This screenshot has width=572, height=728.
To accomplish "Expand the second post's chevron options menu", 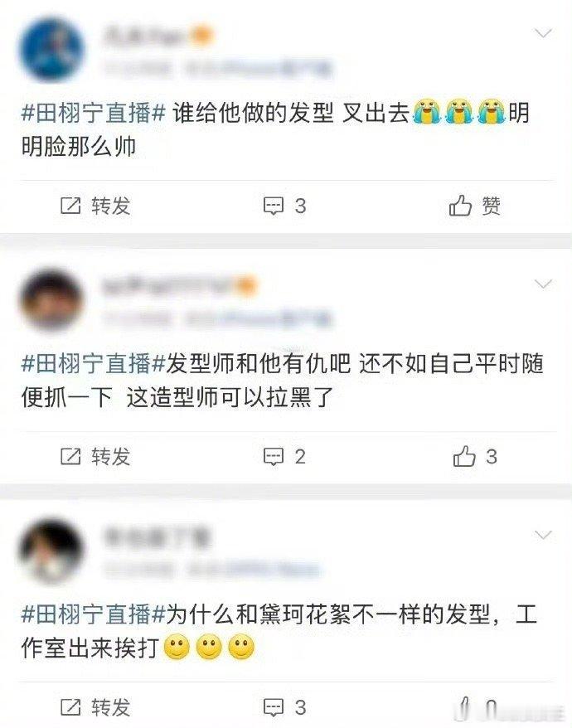I will (x=543, y=284).
